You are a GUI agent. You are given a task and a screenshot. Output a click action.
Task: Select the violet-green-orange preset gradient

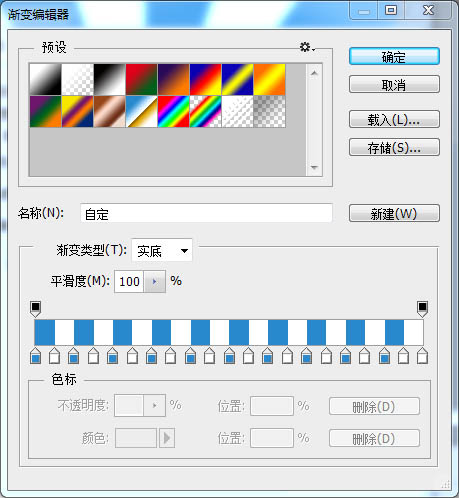pyautogui.click(x=45, y=111)
